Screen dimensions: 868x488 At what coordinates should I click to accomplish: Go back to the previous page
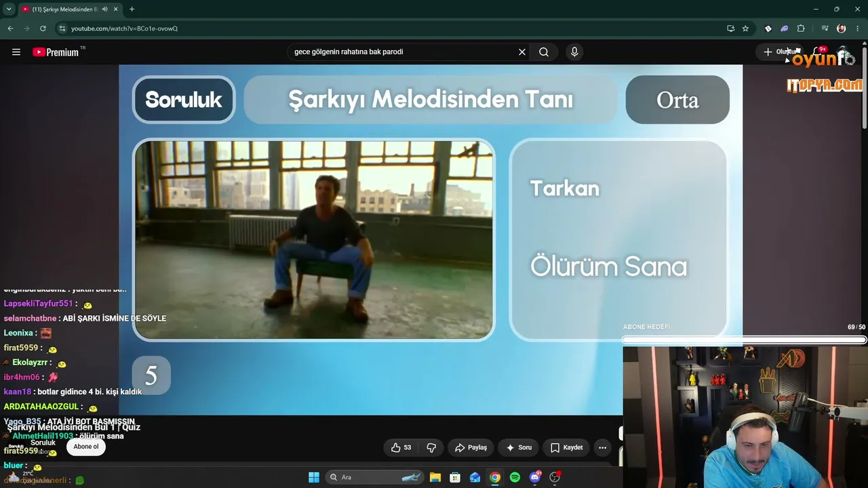tap(10, 28)
